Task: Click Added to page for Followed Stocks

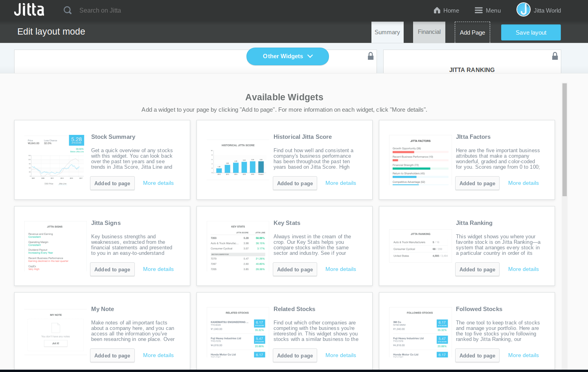Action: (x=478, y=355)
